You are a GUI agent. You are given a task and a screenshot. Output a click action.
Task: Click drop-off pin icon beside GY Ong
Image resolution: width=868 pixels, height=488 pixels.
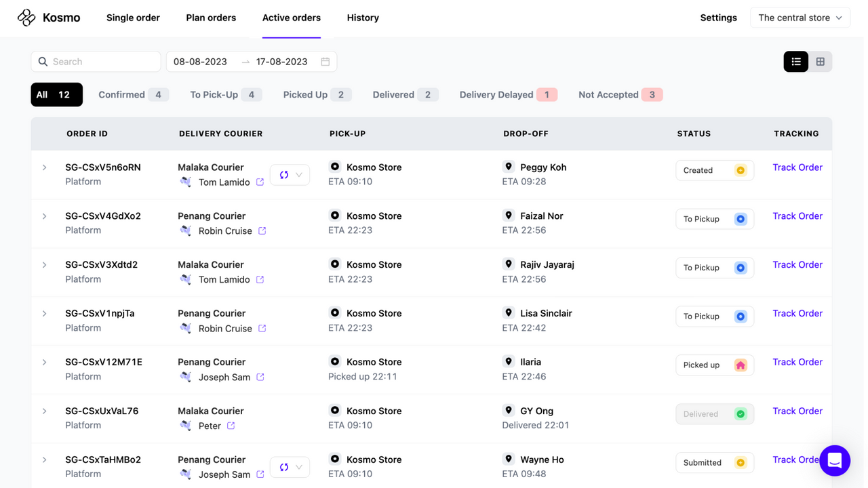pyautogui.click(x=509, y=411)
